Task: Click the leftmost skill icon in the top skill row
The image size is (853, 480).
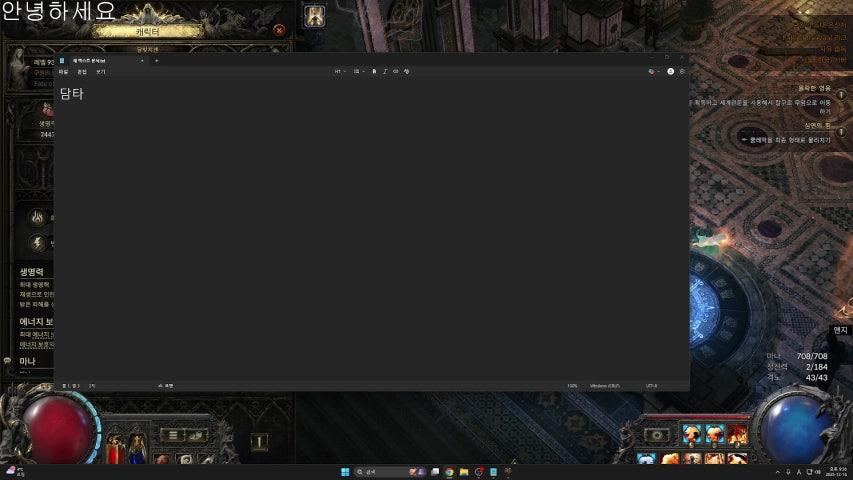Action: [x=691, y=435]
